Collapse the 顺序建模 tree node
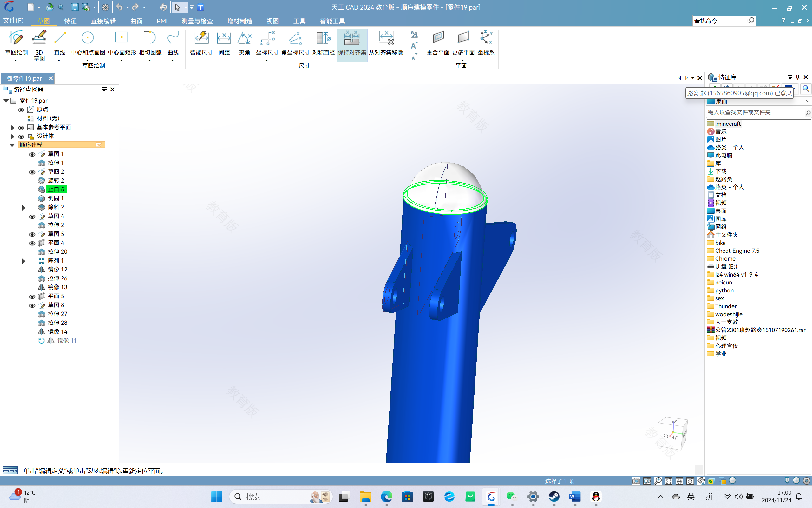Image resolution: width=812 pixels, height=508 pixels. coord(12,145)
